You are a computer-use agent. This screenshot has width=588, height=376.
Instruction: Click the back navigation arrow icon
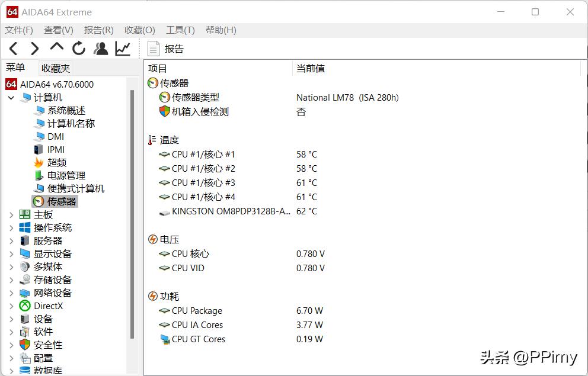tap(12, 49)
